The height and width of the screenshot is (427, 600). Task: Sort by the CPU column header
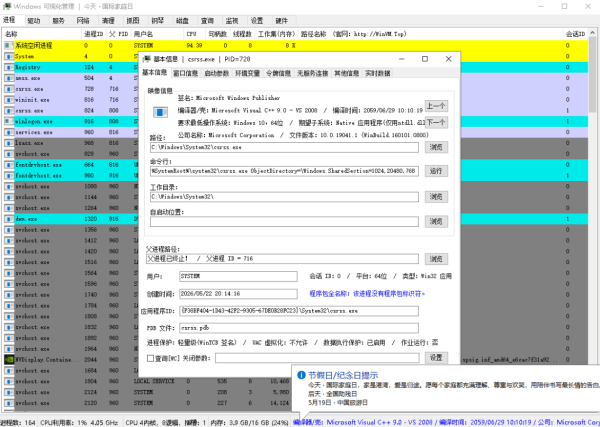(x=194, y=34)
